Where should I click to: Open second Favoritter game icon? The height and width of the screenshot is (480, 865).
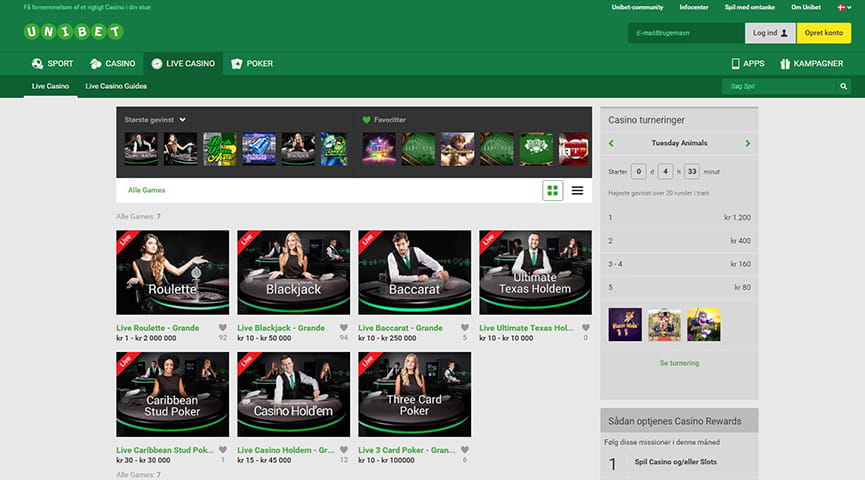click(418, 149)
